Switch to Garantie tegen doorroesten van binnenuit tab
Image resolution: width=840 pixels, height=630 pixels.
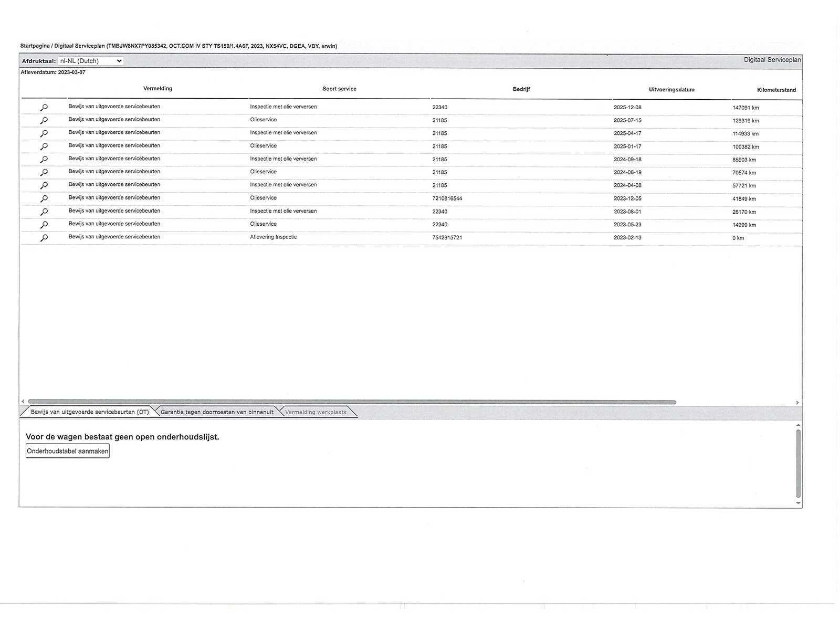(217, 412)
